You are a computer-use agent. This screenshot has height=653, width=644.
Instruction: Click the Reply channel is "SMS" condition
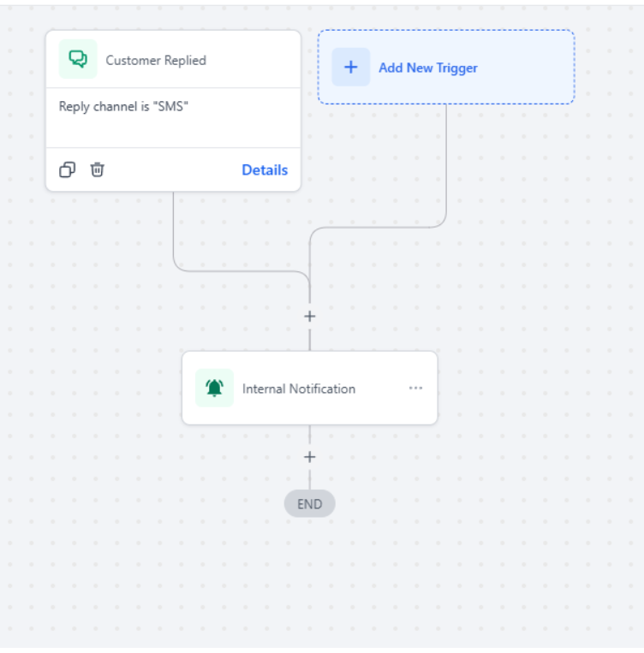(x=123, y=107)
